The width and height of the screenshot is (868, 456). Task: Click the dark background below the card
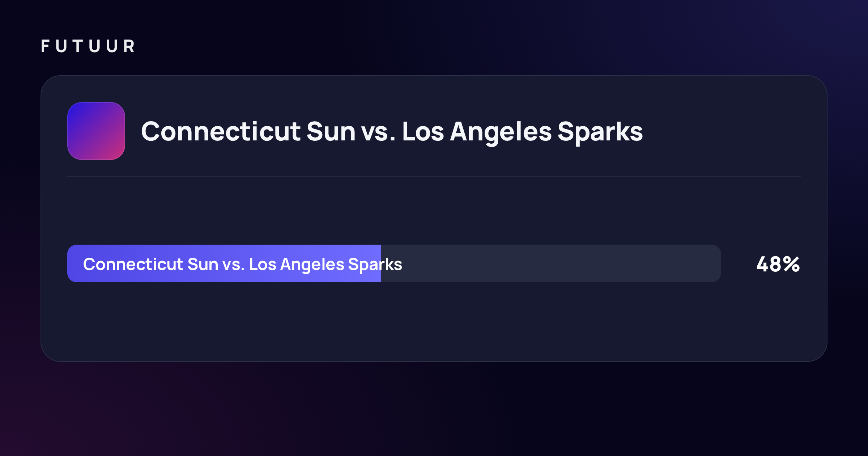(434, 409)
